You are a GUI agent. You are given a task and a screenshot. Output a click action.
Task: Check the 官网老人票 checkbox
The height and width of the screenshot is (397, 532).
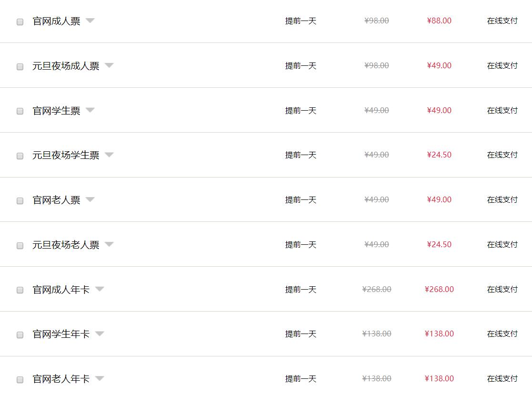20,201
